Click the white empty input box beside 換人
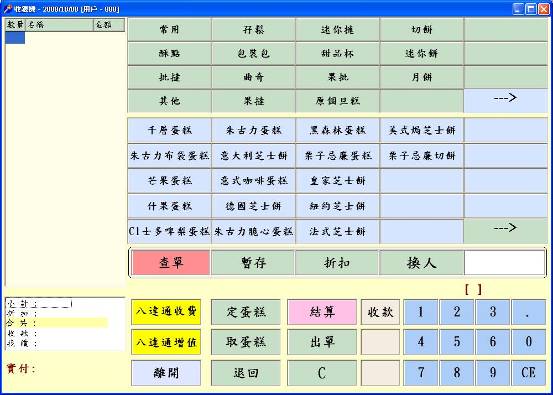The width and height of the screenshot is (553, 395). (505, 263)
